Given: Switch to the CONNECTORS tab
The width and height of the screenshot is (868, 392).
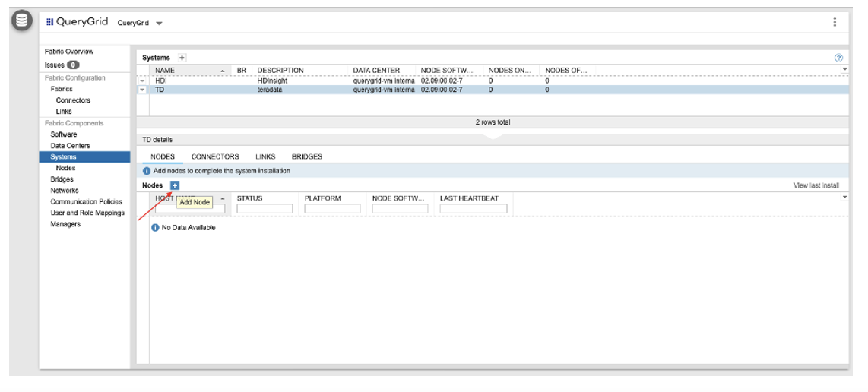Looking at the screenshot, I should point(215,156).
